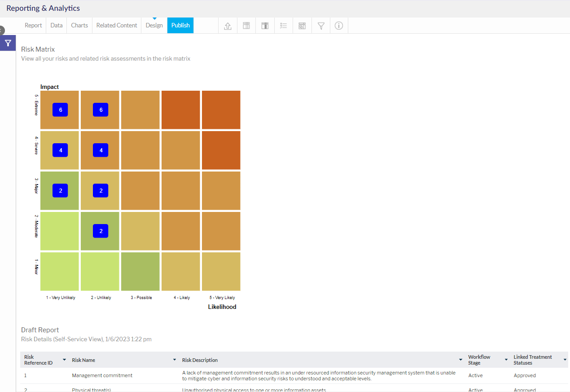Expand the Risk Name column dropdown arrow

(175, 360)
